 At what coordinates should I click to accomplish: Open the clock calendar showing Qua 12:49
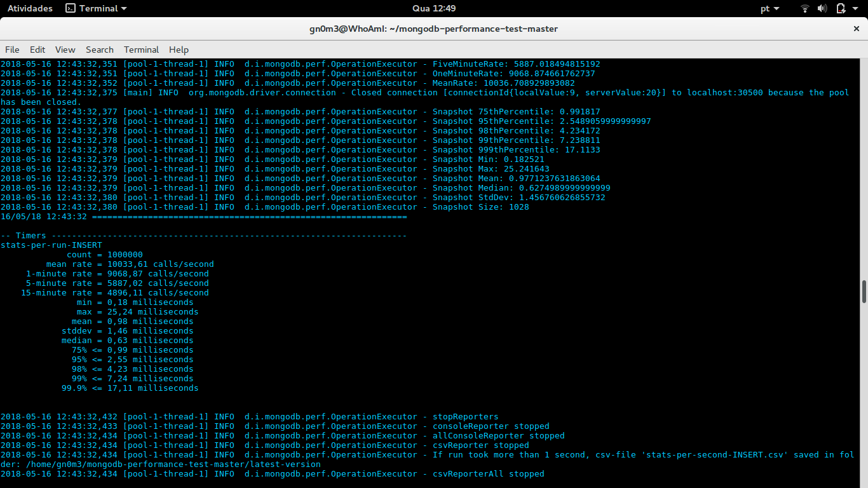point(434,8)
